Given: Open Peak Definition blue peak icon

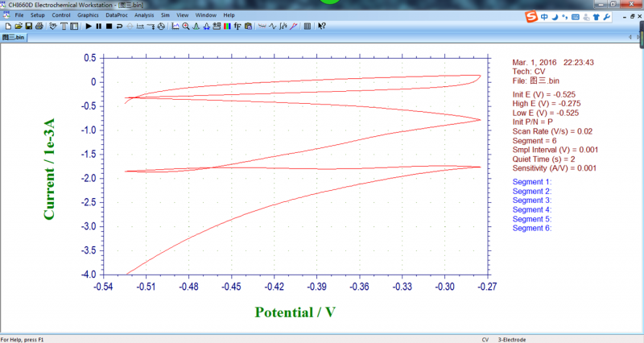Looking at the screenshot, I should point(206,26).
